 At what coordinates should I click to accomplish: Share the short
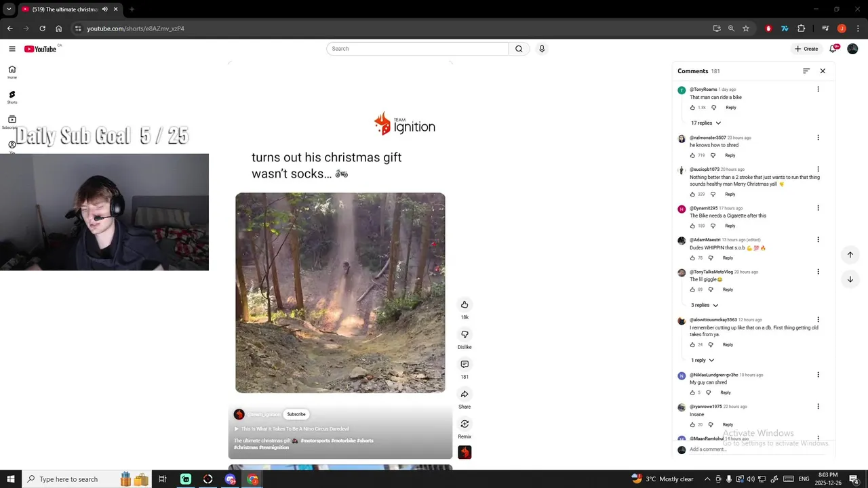465,394
